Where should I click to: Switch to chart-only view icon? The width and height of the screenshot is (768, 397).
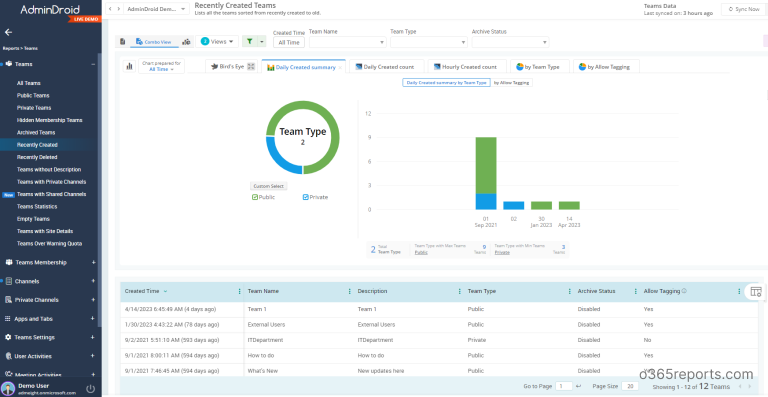pos(186,42)
